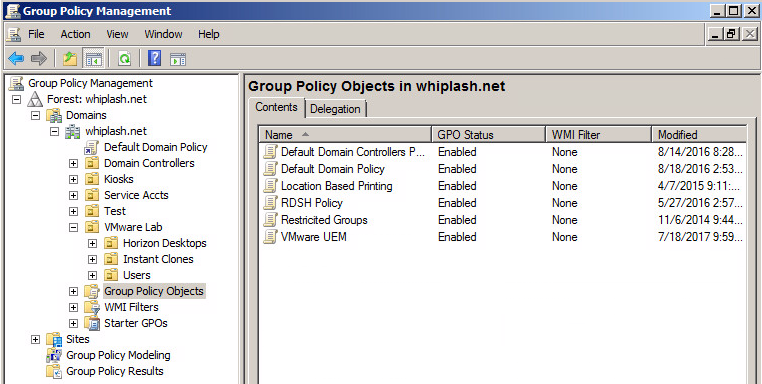Click the Domain Controllers OU folder icon
This screenshot has width=762, height=384.
click(92, 163)
